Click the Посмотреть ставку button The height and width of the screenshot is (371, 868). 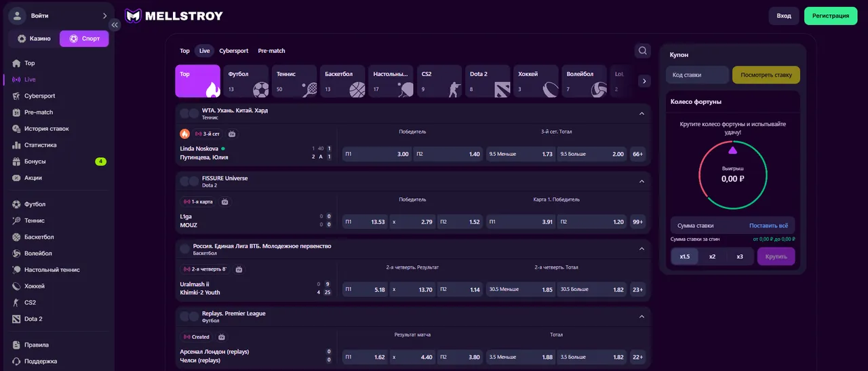point(766,75)
